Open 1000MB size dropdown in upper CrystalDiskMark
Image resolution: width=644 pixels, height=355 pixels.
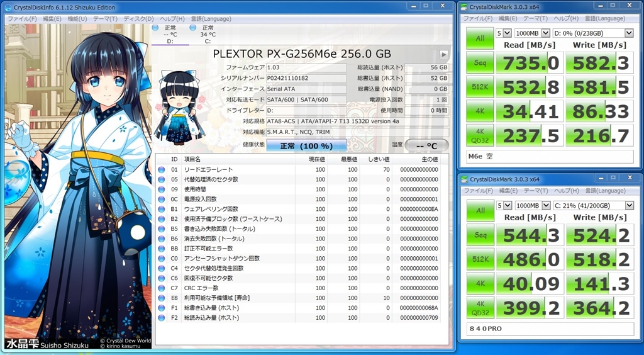point(546,33)
